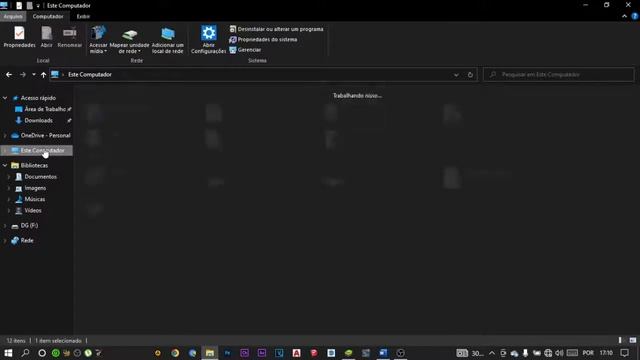Open taskbar search magnifier
The height and width of the screenshot is (360, 640).
point(25,353)
